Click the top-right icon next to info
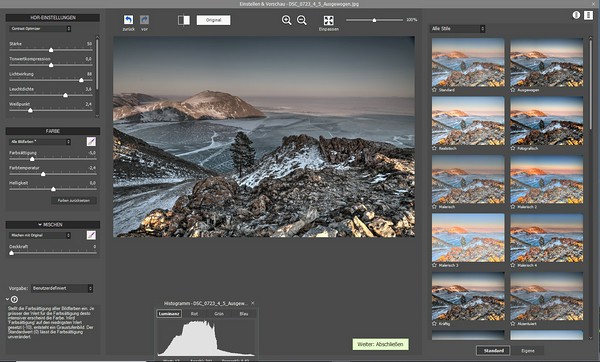Screen dimensions: 600x362 coord(589,15)
